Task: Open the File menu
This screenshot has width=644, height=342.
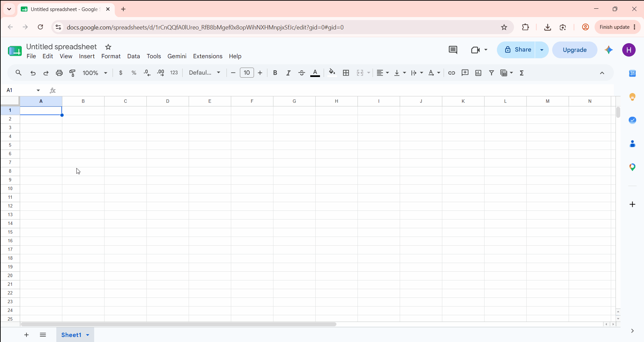Action: tap(31, 56)
